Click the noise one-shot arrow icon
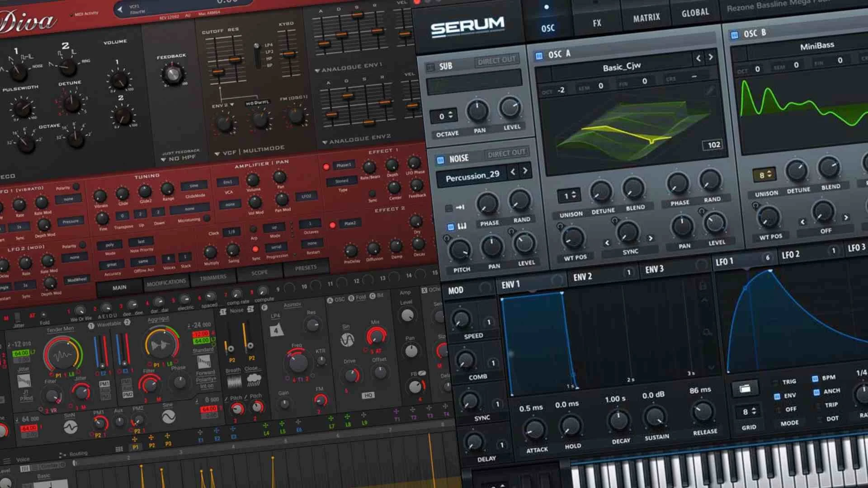The width and height of the screenshot is (868, 488). point(460,207)
